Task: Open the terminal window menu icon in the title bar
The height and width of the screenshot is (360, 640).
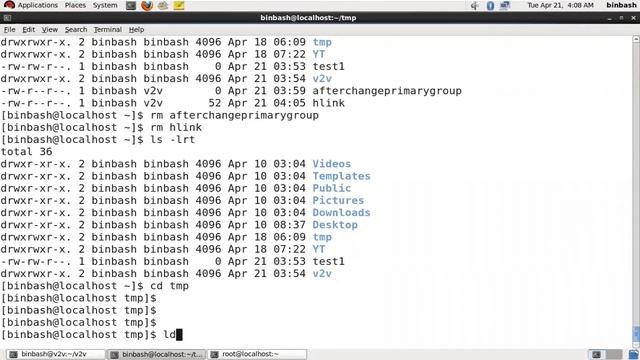Action: pyautogui.click(x=7, y=18)
